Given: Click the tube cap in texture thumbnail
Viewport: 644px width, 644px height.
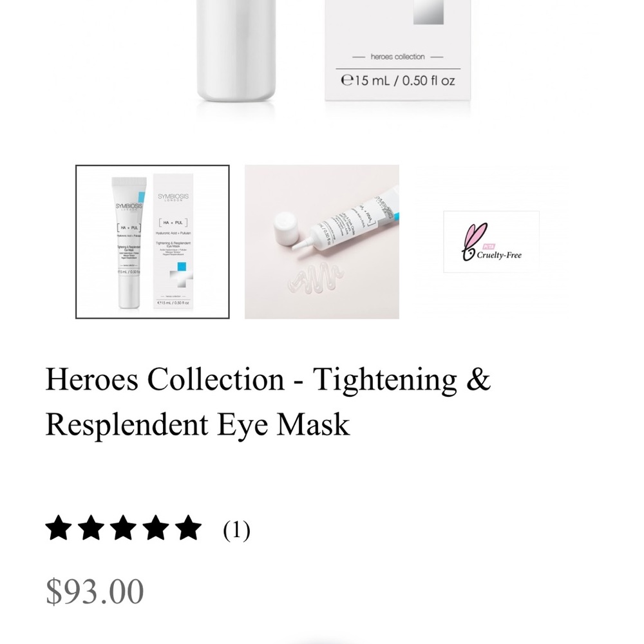Looking at the screenshot, I should tap(286, 225).
